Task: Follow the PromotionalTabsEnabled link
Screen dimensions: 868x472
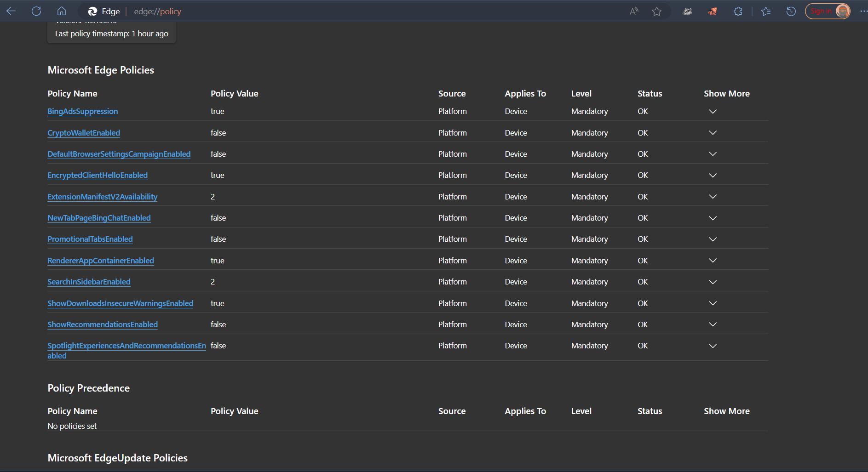Action: (90, 239)
